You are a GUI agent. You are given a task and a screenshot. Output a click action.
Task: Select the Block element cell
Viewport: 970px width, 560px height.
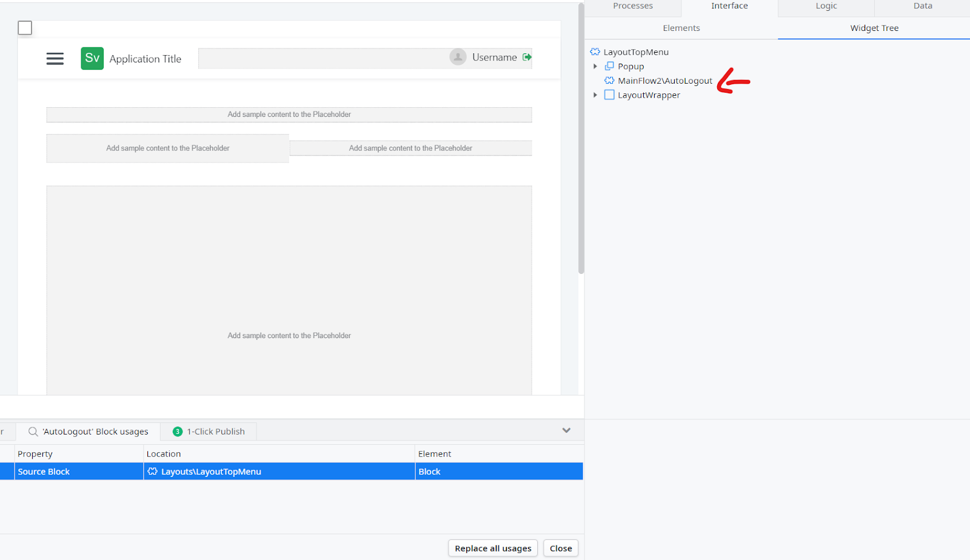500,472
